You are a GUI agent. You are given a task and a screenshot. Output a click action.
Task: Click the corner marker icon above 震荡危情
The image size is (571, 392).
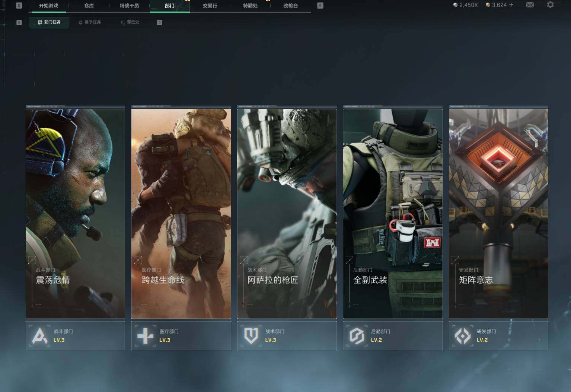(x=32, y=260)
